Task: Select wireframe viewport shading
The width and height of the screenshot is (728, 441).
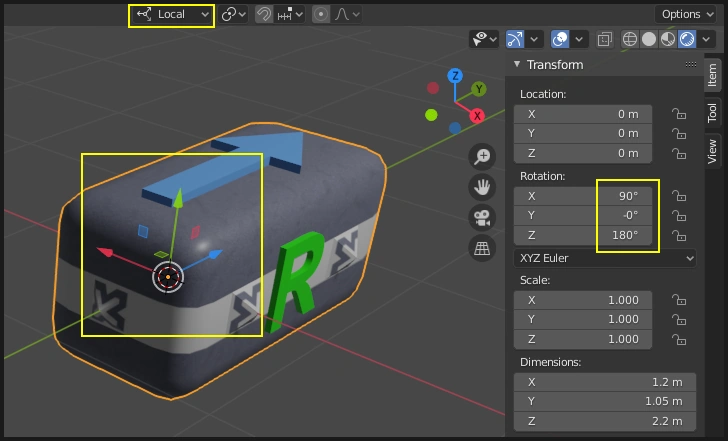Action: click(630, 40)
